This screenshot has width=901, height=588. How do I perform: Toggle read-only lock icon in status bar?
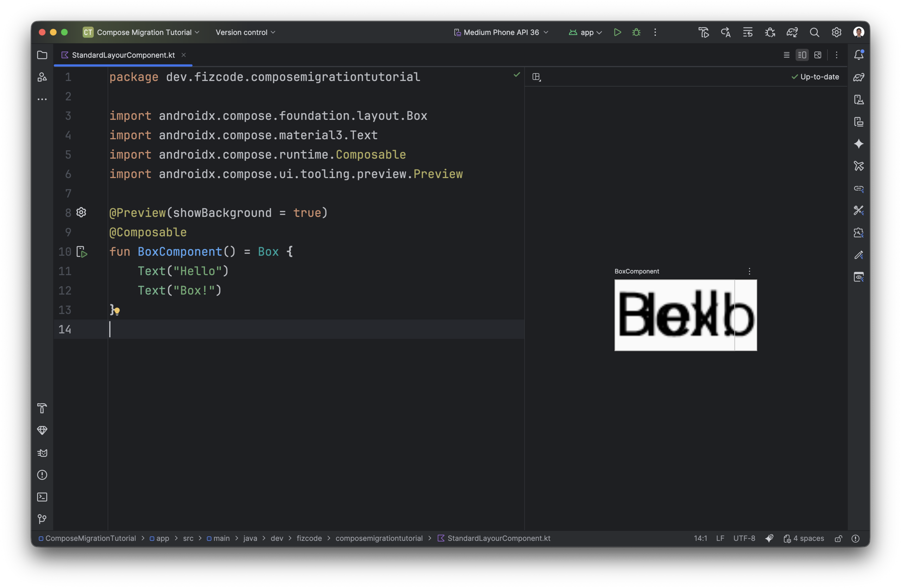click(839, 538)
